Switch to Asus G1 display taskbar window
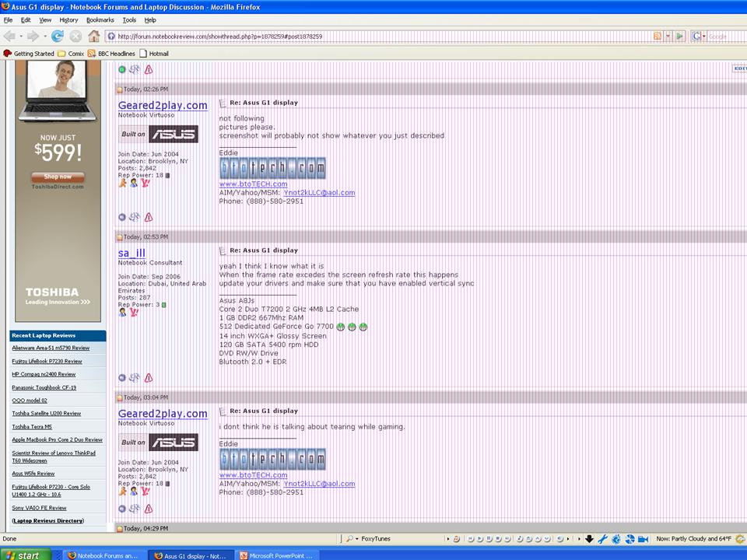This screenshot has width=747, height=560. (x=191, y=555)
